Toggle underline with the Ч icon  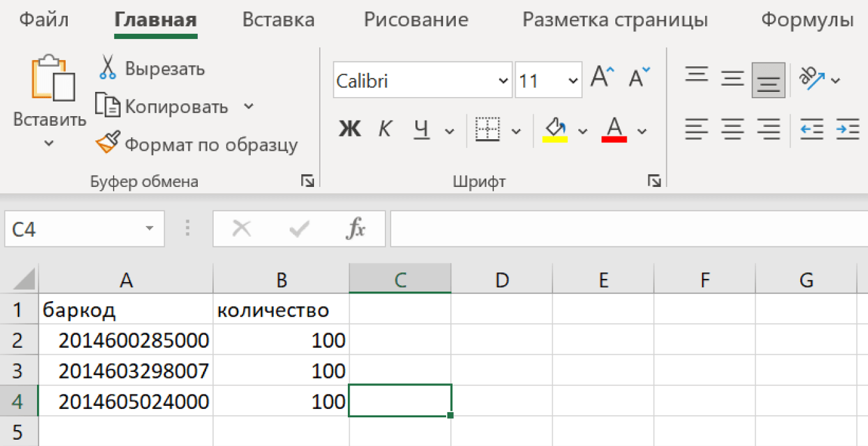point(421,130)
